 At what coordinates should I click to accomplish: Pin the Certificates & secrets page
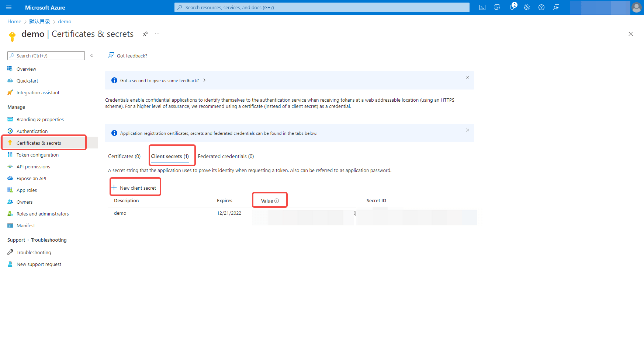(145, 34)
